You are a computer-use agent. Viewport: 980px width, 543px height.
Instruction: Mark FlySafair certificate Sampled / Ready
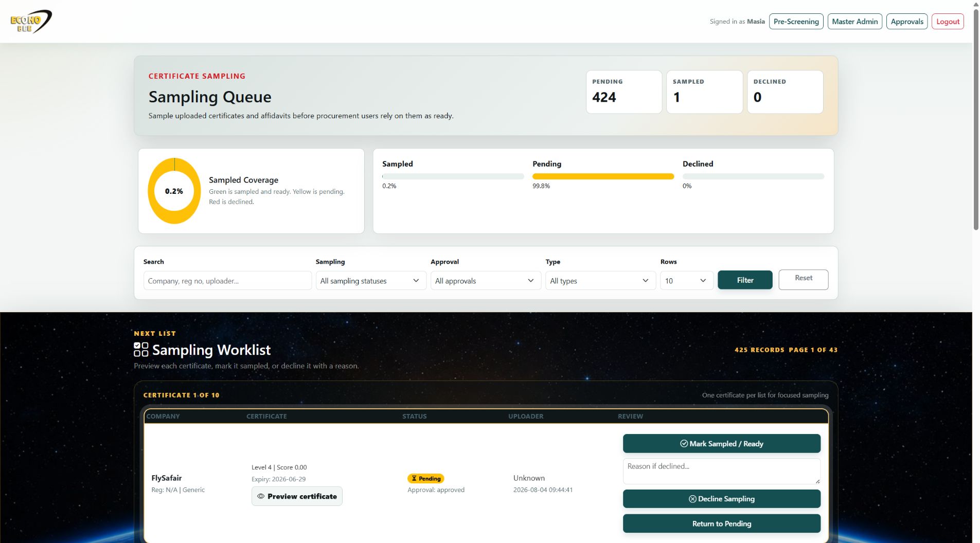(721, 443)
